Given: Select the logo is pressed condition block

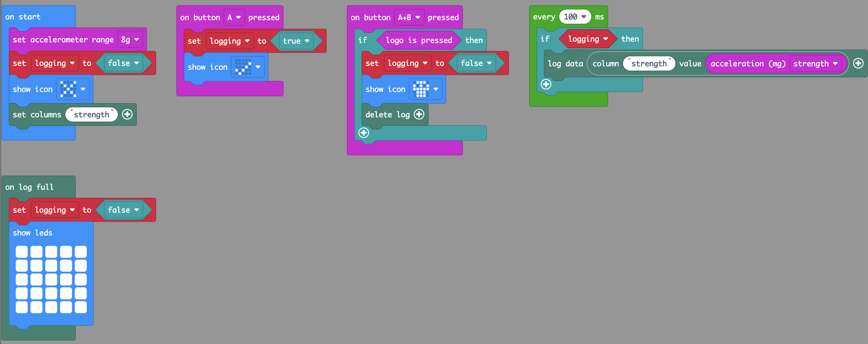Looking at the screenshot, I should pos(419,40).
